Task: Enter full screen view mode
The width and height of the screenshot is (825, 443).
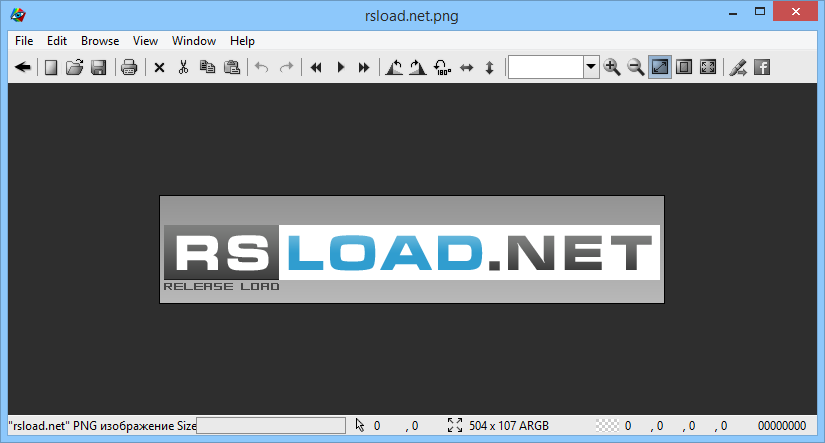Action: click(708, 67)
